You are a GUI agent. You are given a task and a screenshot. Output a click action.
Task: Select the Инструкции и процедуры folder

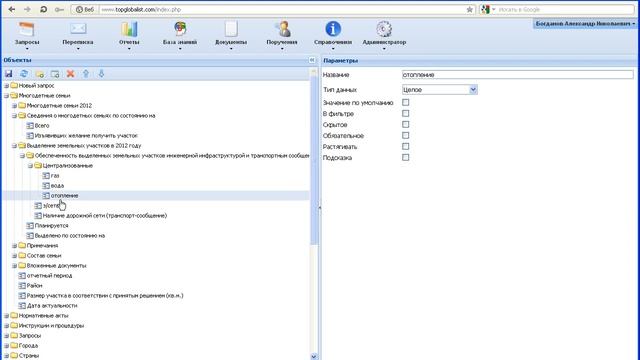pyautogui.click(x=51, y=326)
